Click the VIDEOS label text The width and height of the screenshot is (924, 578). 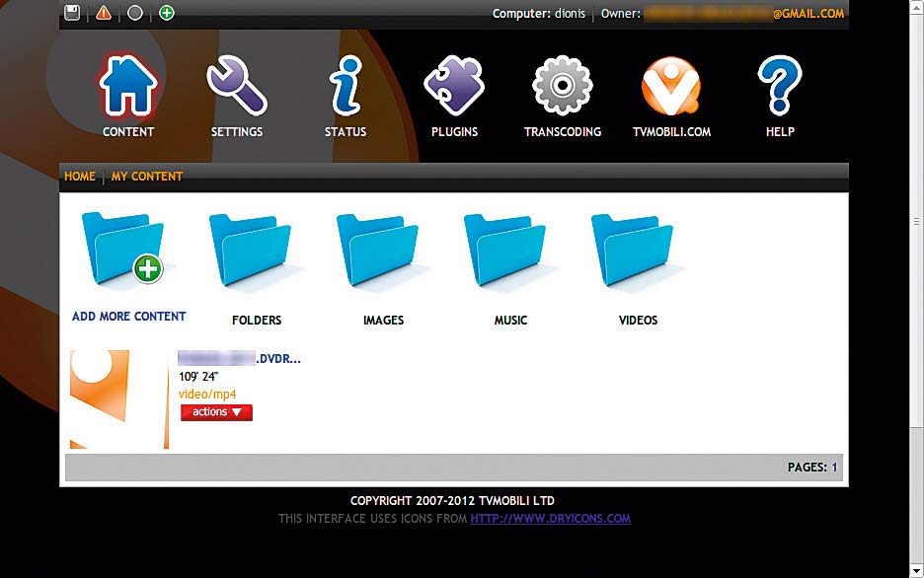point(638,321)
